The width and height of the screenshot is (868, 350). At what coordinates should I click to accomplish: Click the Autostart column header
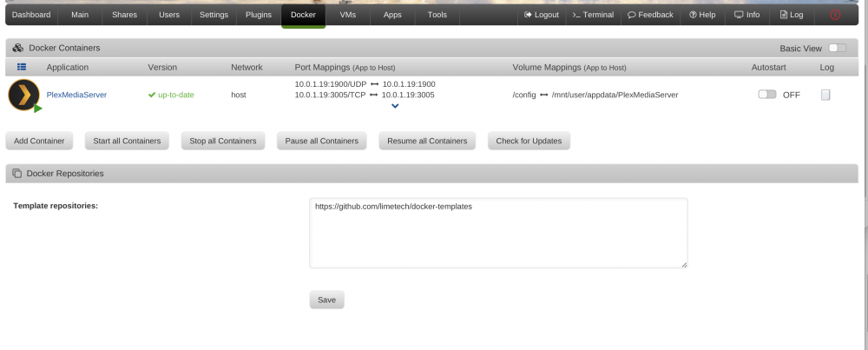point(768,67)
